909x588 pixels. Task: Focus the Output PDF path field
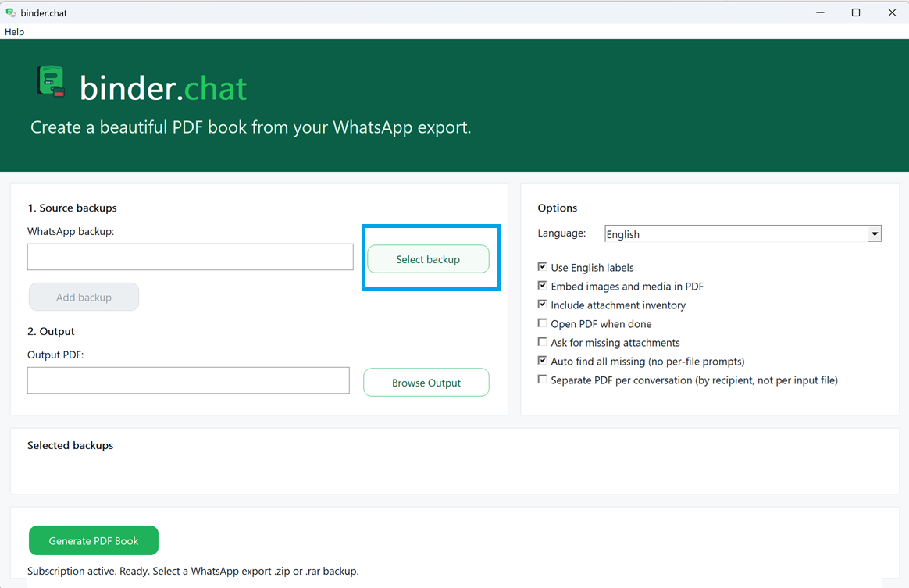pyautogui.click(x=188, y=380)
